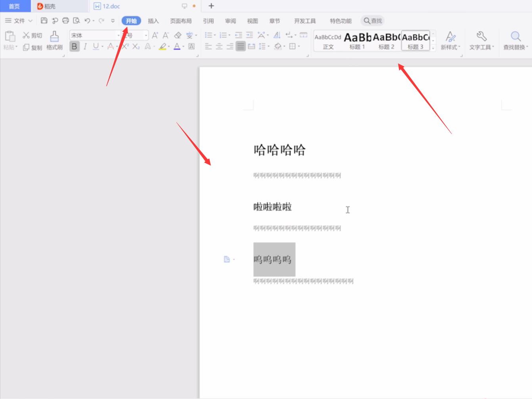Open quick access toolbar customize dropdown
This screenshot has height=399, width=532.
coord(113,21)
